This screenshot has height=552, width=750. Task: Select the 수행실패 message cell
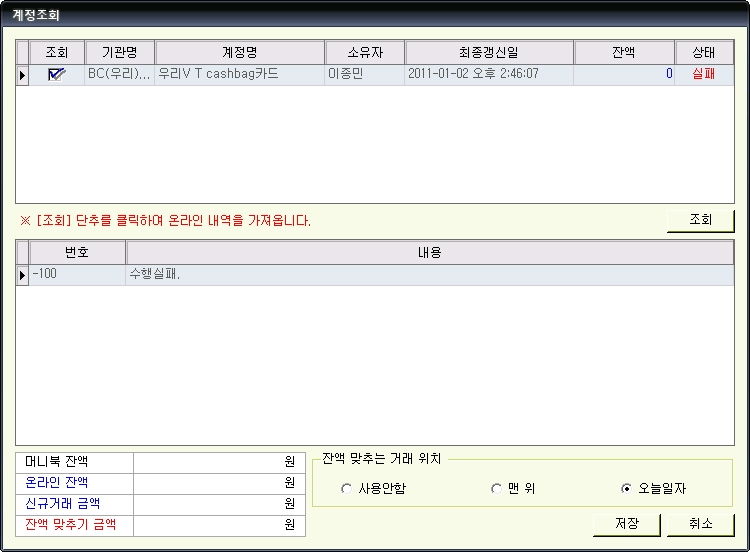(430, 274)
